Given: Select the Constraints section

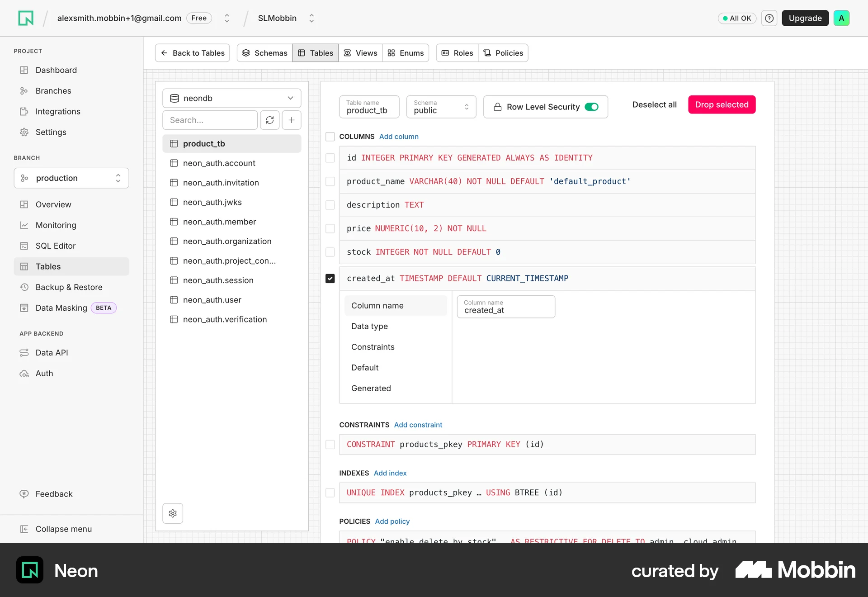Looking at the screenshot, I should (x=396, y=347).
